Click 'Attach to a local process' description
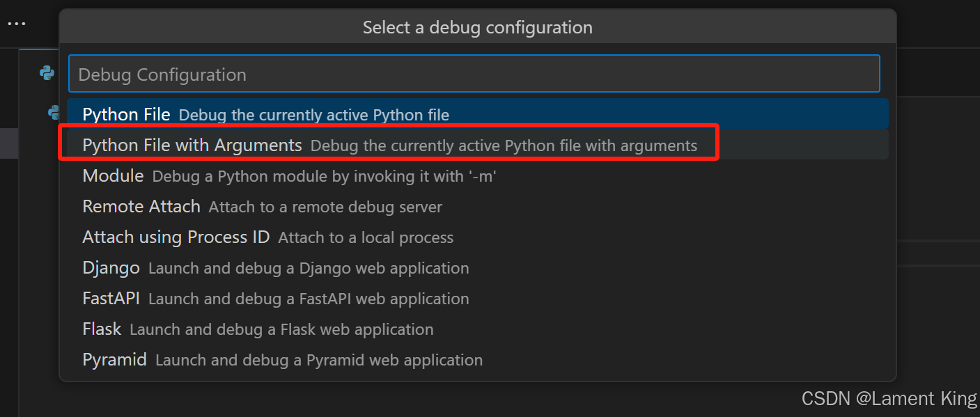This screenshot has width=980, height=417. 366,238
